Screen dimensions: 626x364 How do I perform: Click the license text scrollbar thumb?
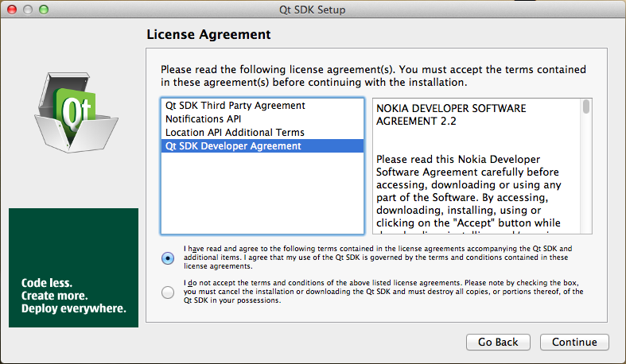click(586, 106)
